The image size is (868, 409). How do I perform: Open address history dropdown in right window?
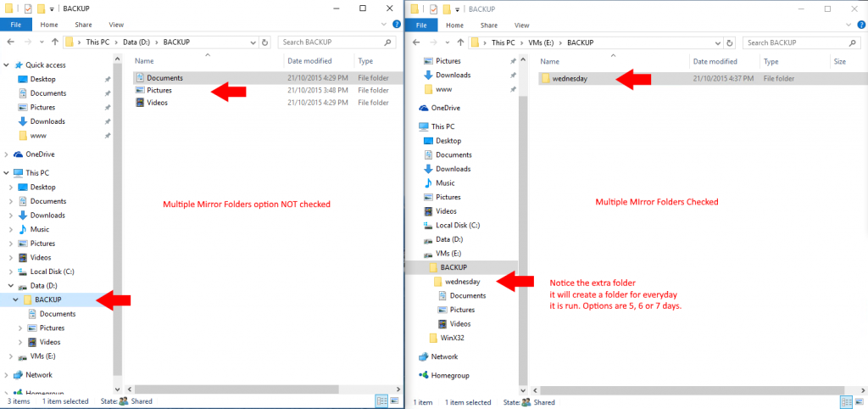[719, 42]
